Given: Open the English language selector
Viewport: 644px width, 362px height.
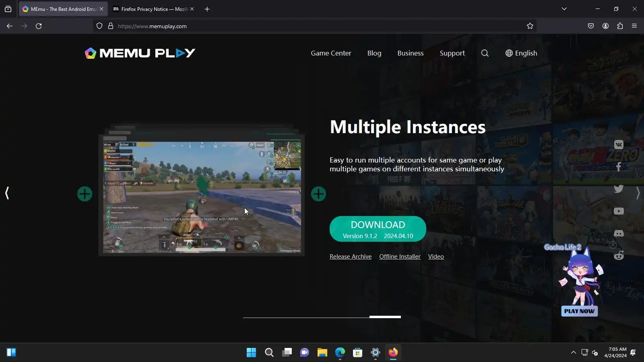Looking at the screenshot, I should (521, 53).
